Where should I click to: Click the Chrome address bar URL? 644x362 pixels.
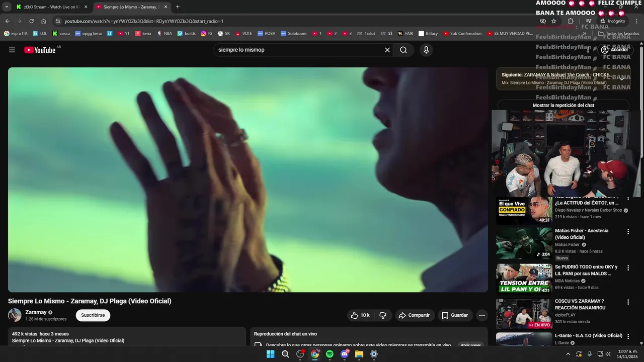(x=144, y=21)
